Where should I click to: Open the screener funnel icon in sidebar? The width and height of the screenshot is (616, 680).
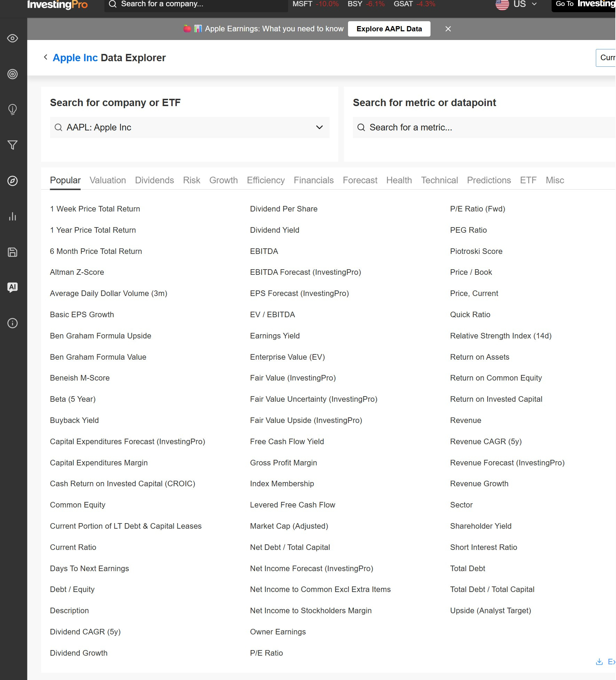coord(13,145)
